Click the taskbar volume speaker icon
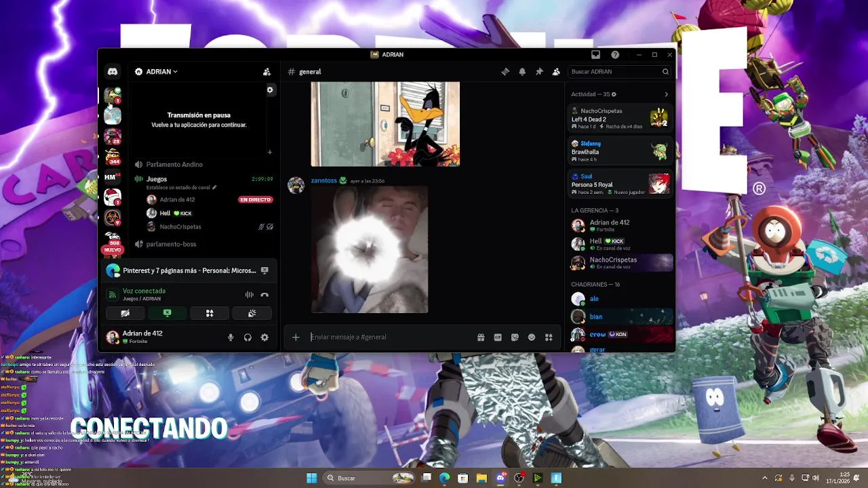 click(x=815, y=478)
